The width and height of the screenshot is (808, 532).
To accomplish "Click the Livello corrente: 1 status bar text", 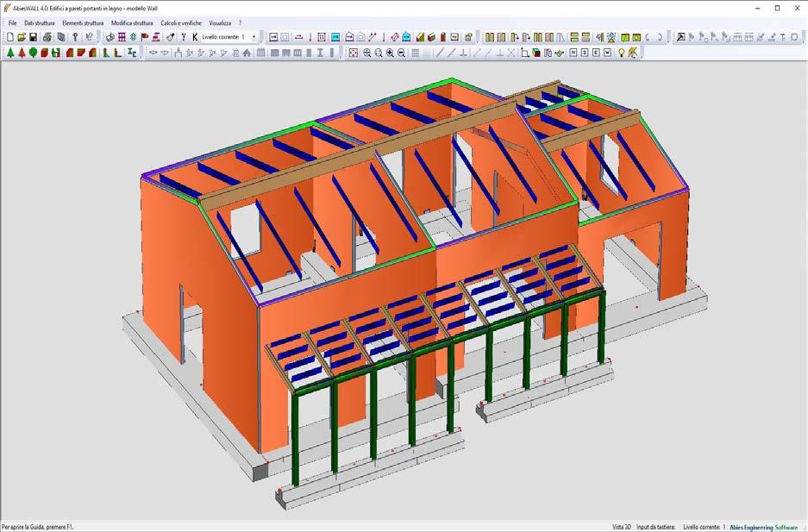I will point(704,527).
